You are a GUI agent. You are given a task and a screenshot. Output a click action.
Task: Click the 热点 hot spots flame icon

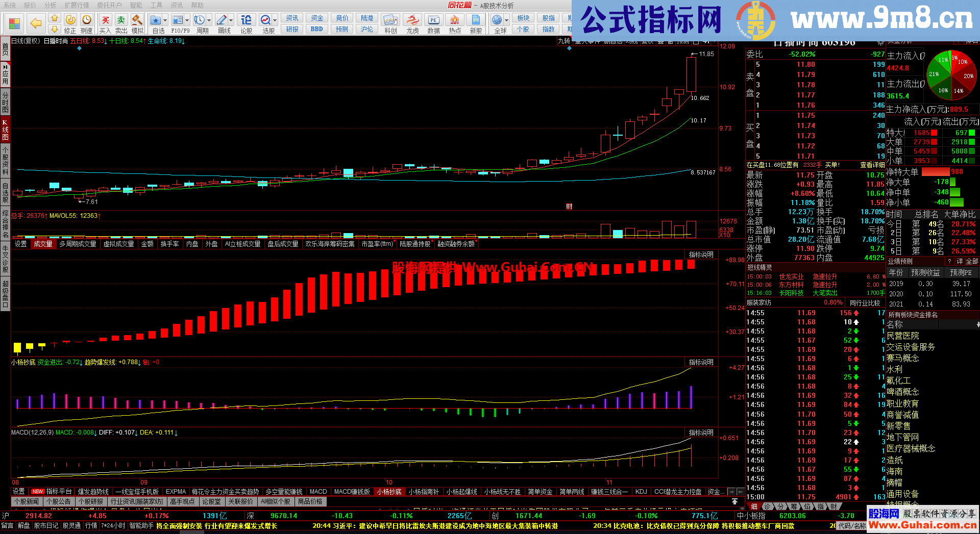[x=455, y=23]
